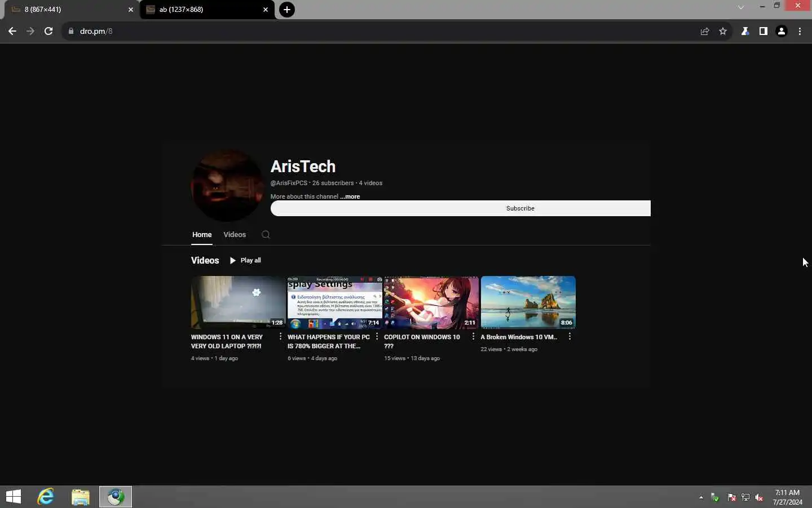The width and height of the screenshot is (812, 508).
Task: Open File Explorer from the taskbar
Action: pos(81,497)
